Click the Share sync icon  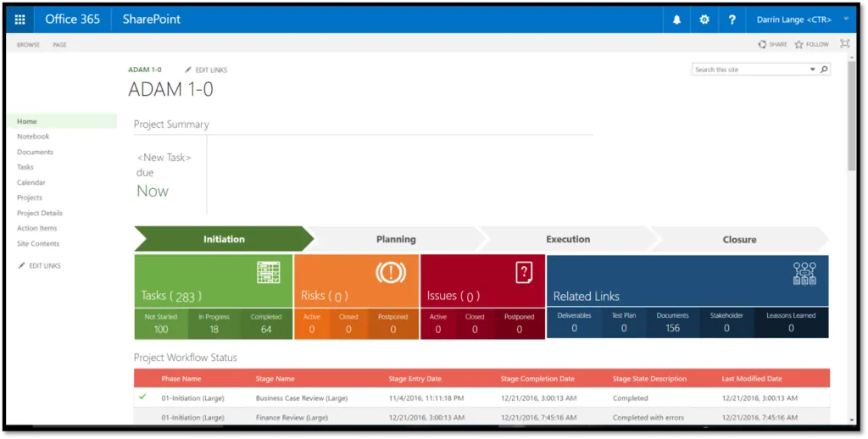tap(762, 44)
